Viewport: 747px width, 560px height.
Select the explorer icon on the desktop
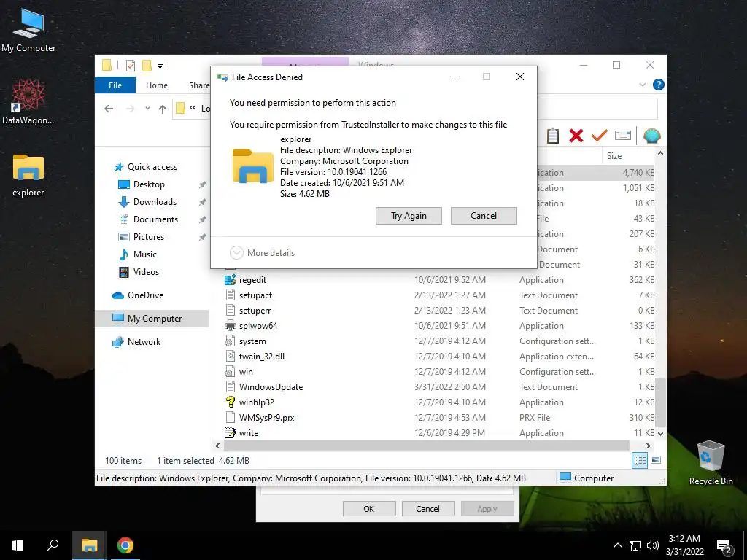[28, 175]
